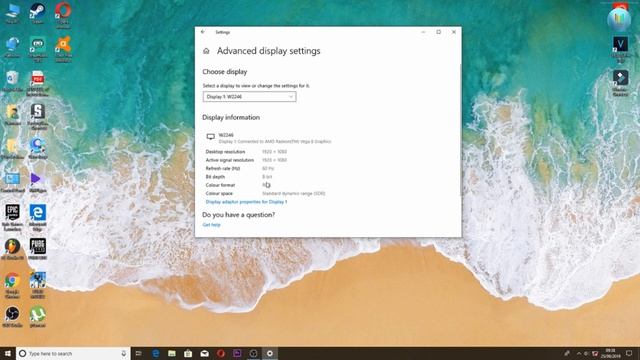Open the Choose display dropdown showing Display 1
Viewport: 640px width, 360px height.
[x=249, y=97]
